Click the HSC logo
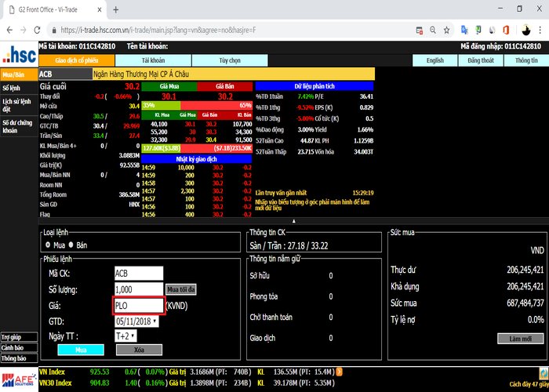 [x=20, y=55]
